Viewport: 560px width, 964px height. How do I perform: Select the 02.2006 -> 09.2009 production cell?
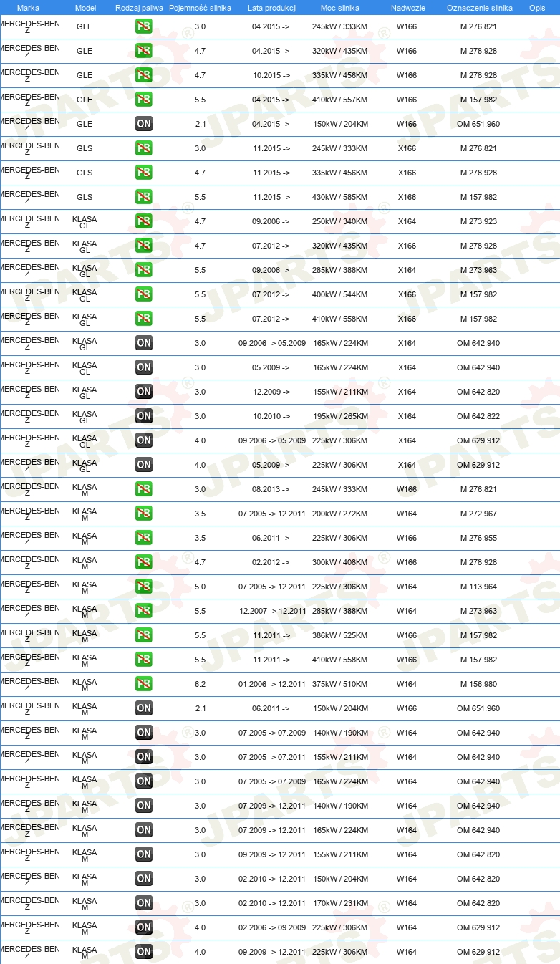(272, 927)
